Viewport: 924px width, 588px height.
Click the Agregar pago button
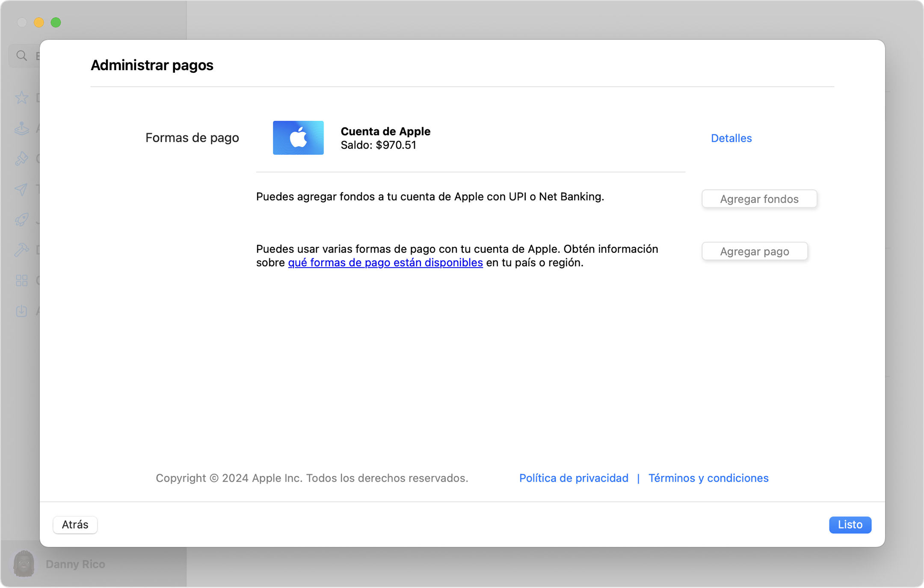(755, 251)
